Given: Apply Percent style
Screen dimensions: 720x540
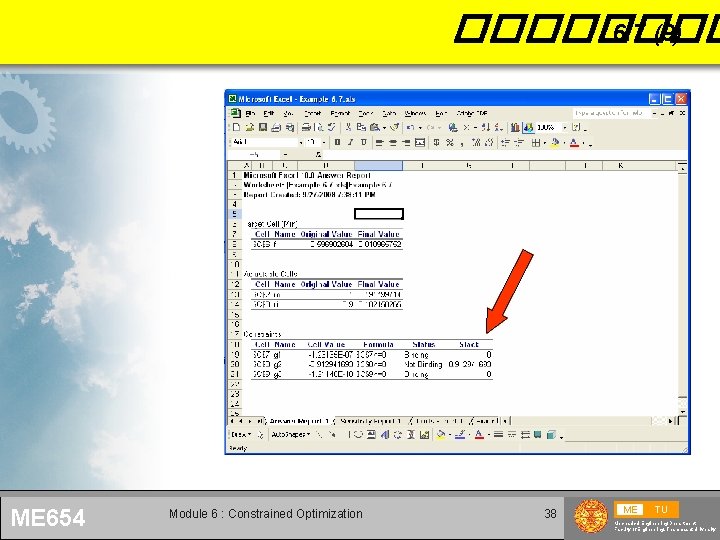Looking at the screenshot, I should click(x=450, y=143).
